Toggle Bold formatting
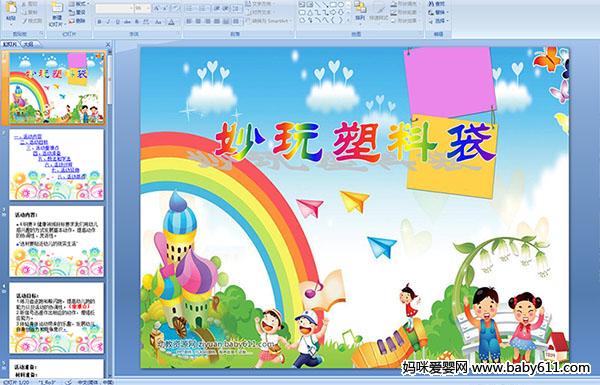 [99, 22]
